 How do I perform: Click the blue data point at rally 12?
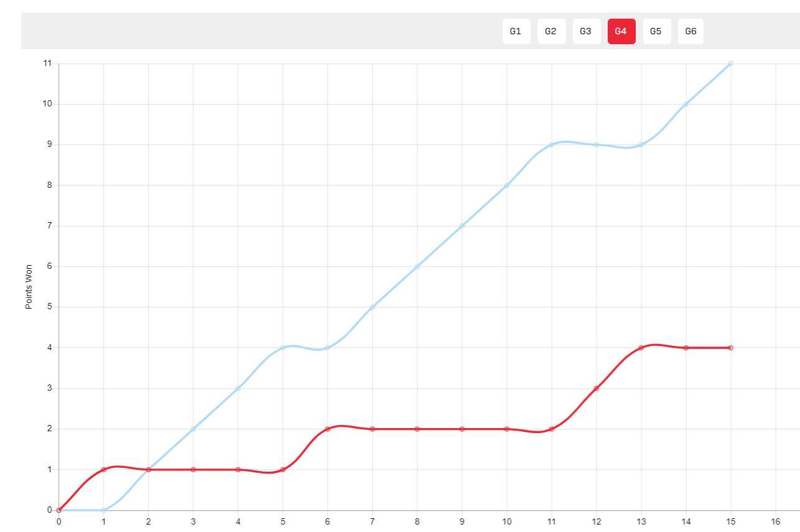pos(596,144)
